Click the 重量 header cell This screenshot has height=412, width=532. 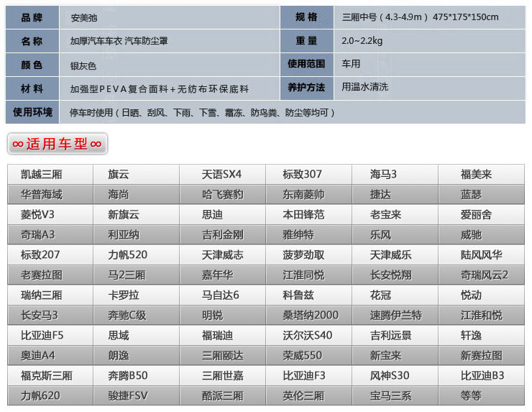tap(307, 41)
